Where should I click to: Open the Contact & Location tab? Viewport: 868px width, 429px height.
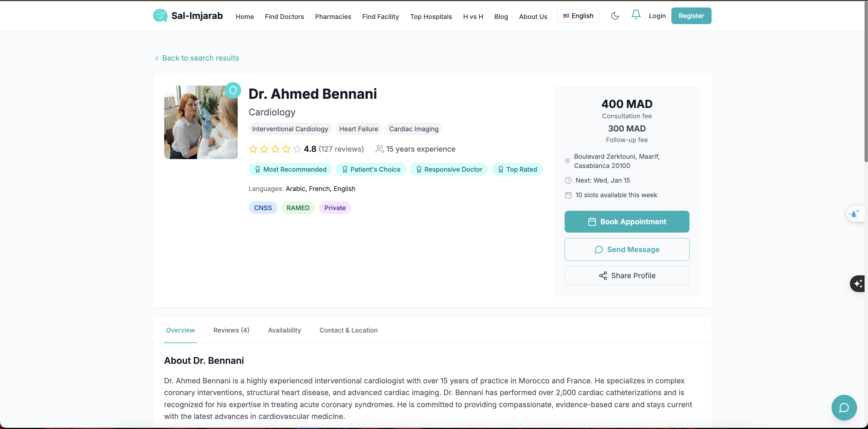(x=348, y=330)
